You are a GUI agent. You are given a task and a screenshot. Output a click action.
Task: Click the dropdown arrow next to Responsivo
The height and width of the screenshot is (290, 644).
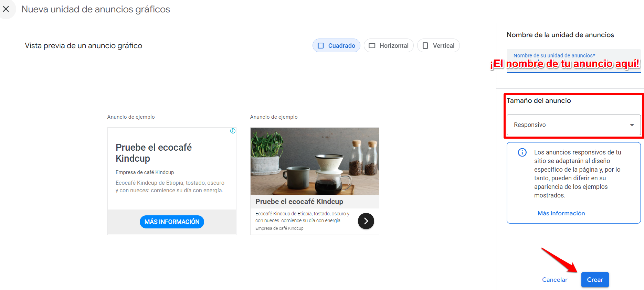tap(632, 125)
